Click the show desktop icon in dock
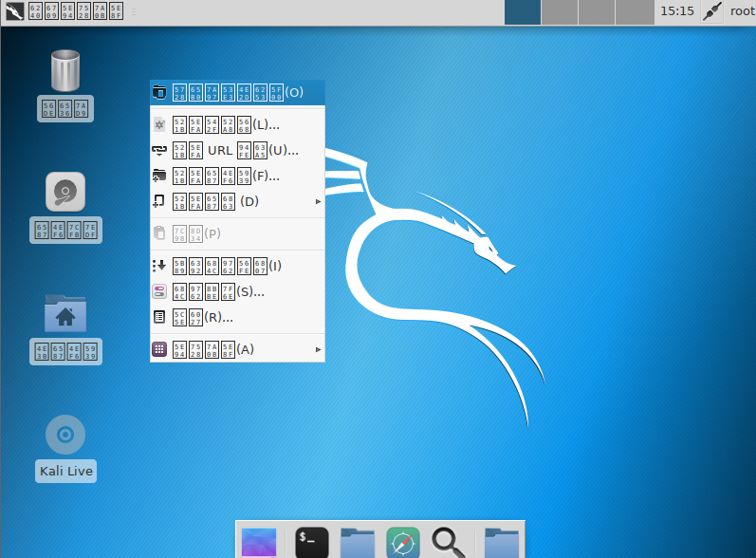756x558 pixels. point(259,543)
